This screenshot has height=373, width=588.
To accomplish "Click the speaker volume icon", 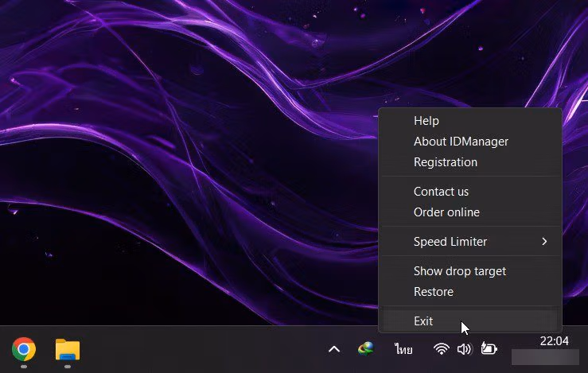I will [x=465, y=349].
